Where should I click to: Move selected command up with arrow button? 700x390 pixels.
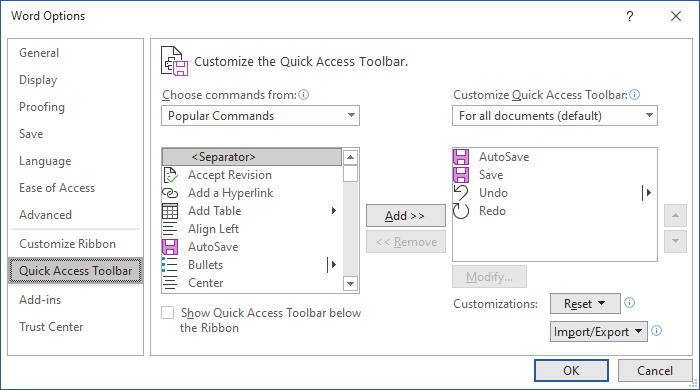click(675, 216)
